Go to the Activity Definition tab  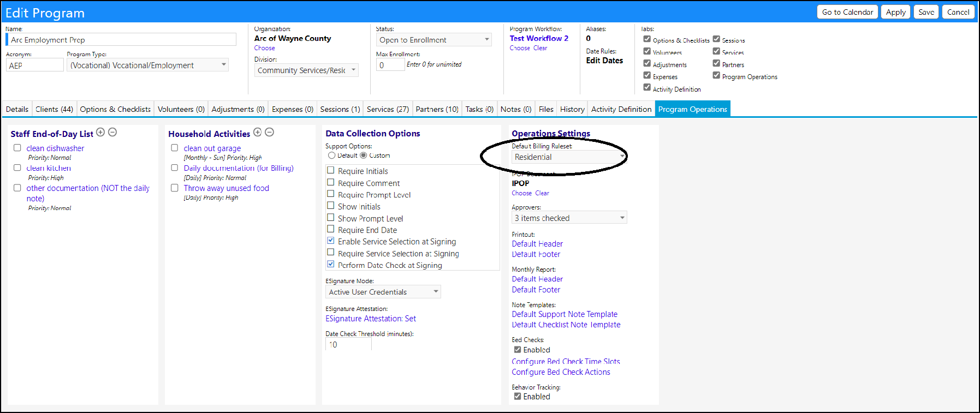[621, 109]
